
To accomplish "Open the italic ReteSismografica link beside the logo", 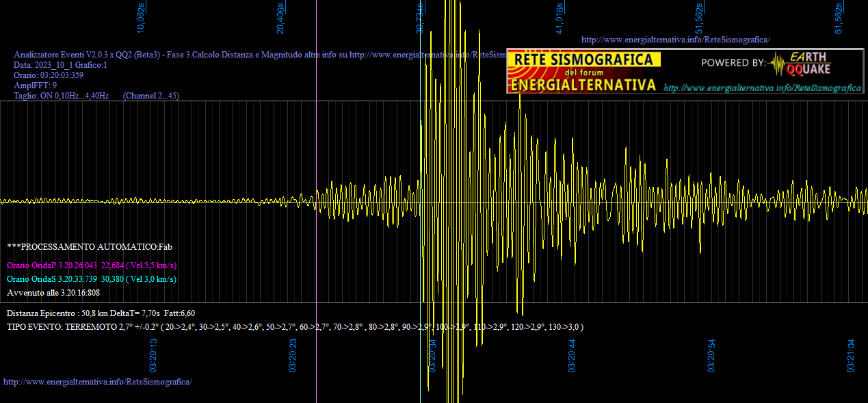I will click(x=763, y=88).
